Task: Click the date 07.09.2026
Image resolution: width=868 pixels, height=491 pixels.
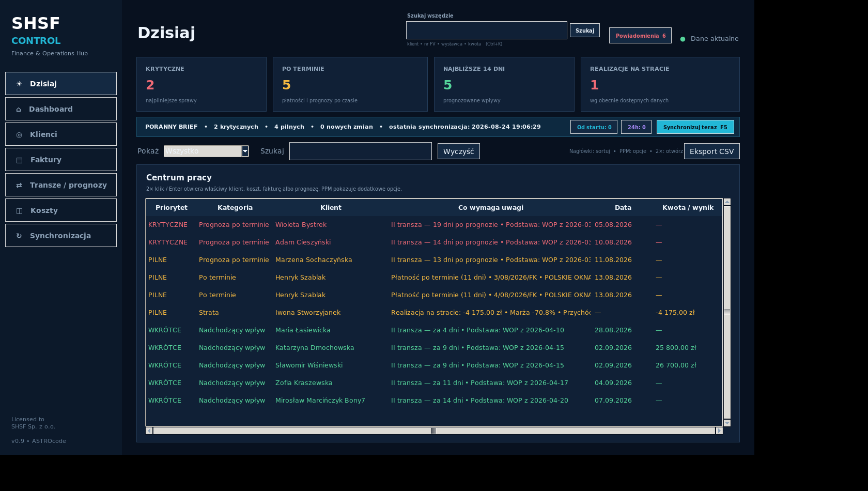Action: pos(613,401)
